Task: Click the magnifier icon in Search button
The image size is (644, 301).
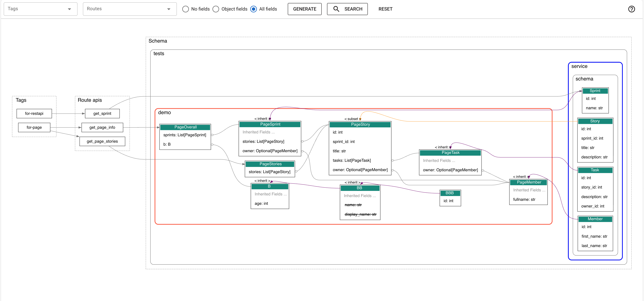Action: (x=336, y=9)
